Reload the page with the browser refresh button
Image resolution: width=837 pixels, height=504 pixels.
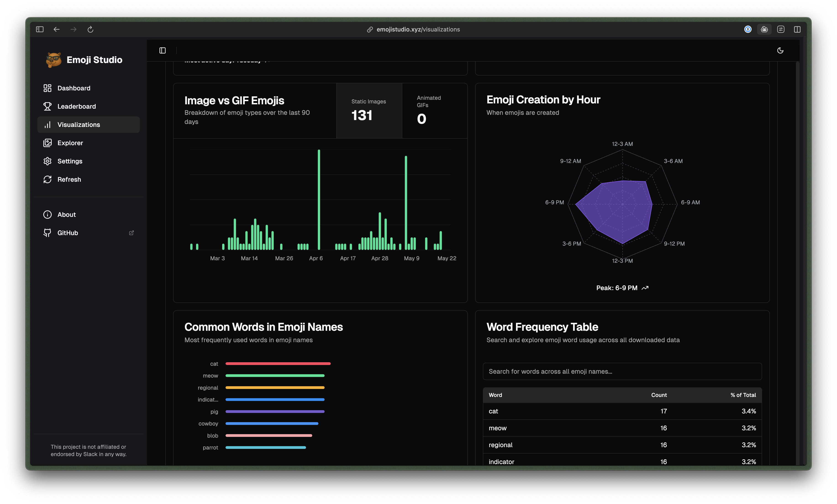pos(90,29)
